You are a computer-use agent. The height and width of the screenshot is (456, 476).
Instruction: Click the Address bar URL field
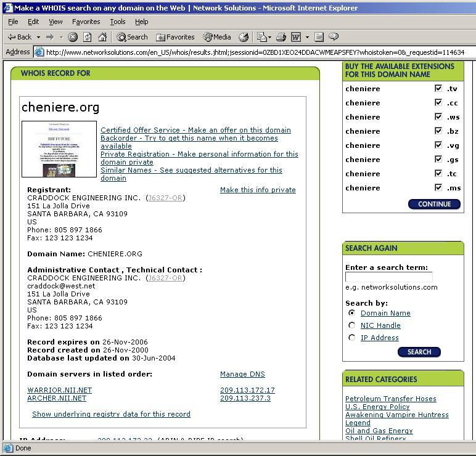(x=255, y=52)
